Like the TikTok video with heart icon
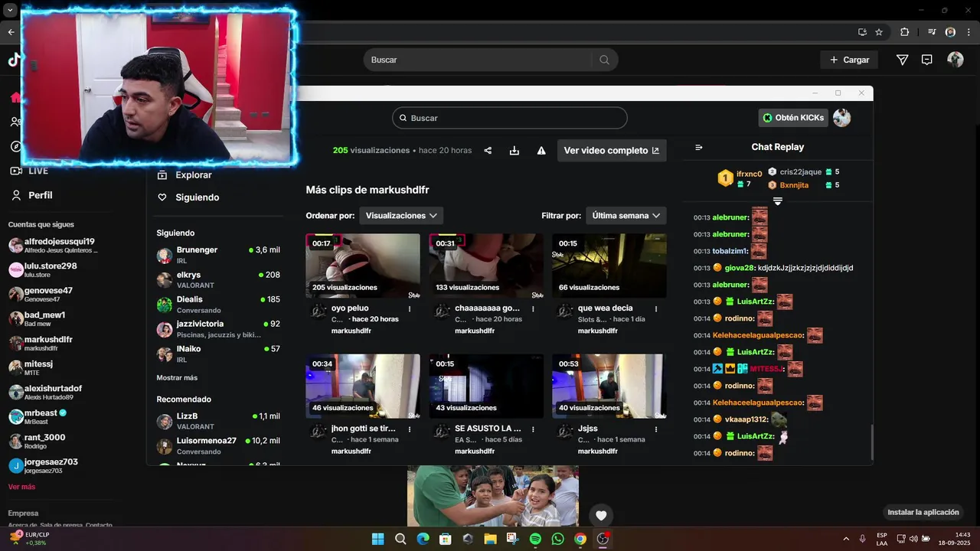This screenshot has width=980, height=551. coord(601,516)
